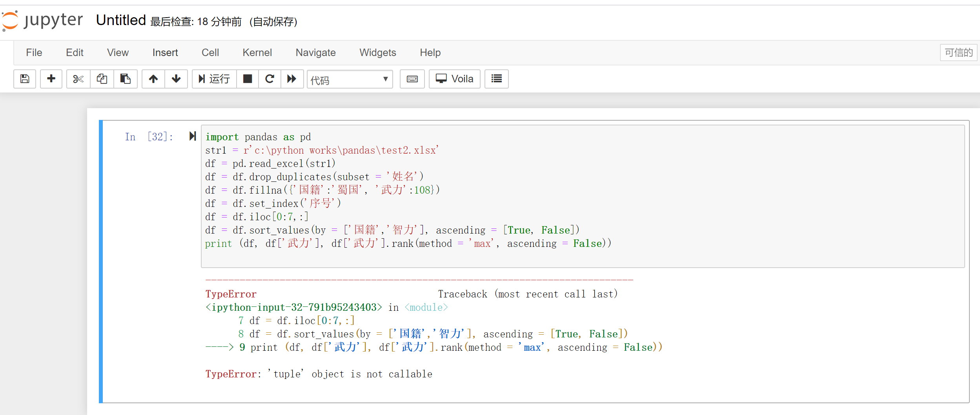Move the selected cell down
This screenshot has height=415, width=980.
tap(176, 79)
